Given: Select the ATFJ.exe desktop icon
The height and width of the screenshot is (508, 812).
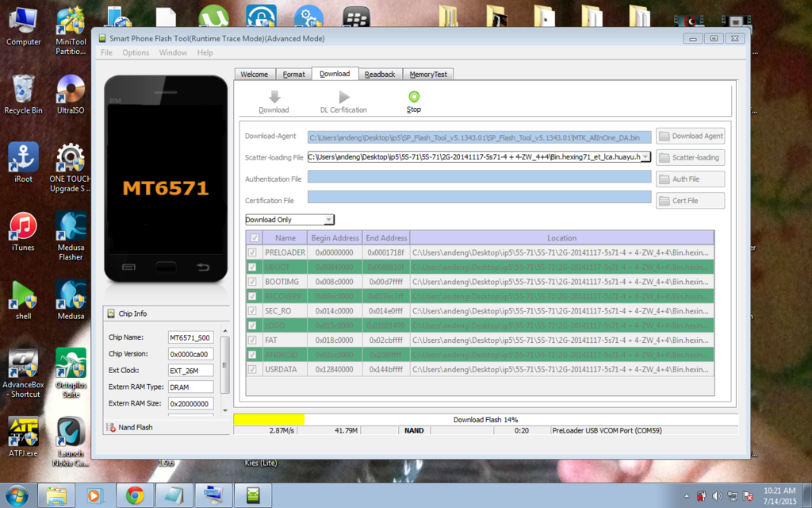Looking at the screenshot, I should 23,437.
